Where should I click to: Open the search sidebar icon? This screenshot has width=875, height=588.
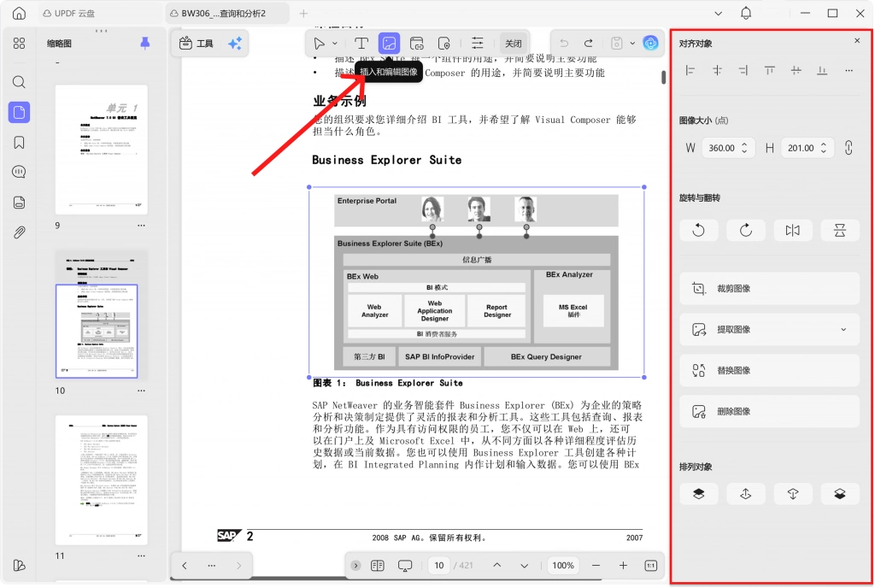click(19, 82)
